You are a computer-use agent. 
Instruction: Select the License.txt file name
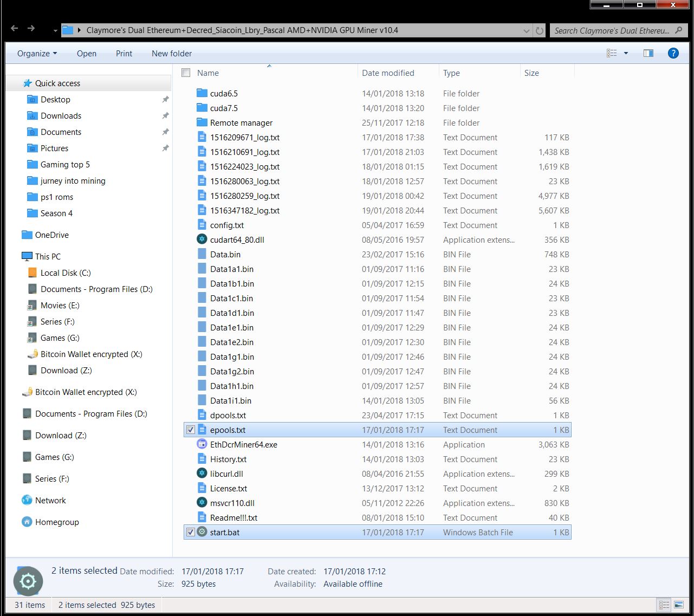229,488
